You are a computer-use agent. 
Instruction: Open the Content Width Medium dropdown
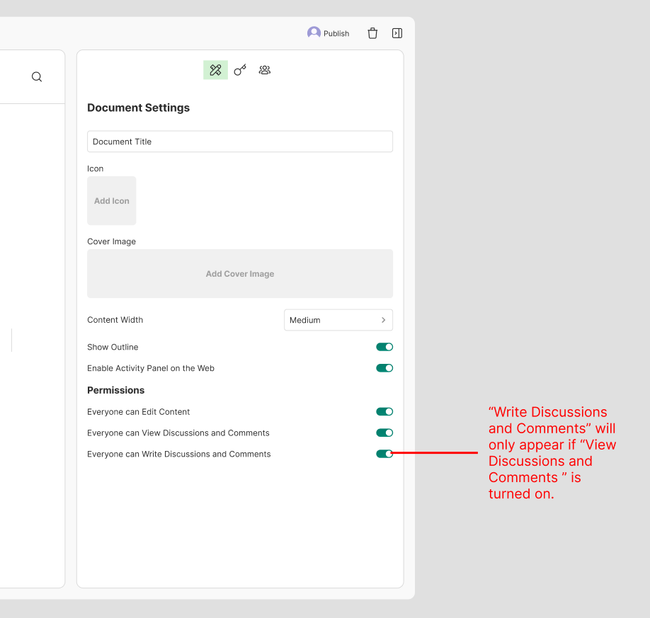pos(338,320)
